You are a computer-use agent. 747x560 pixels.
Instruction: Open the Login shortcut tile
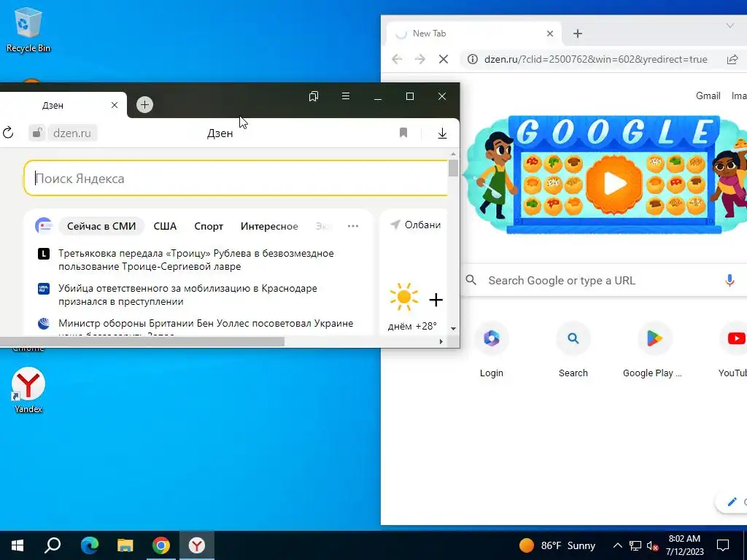tap(491, 350)
